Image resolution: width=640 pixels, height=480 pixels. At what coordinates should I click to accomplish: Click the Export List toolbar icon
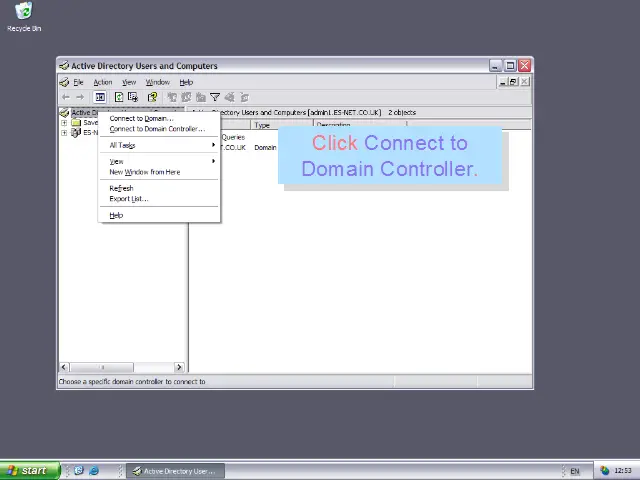pos(133,97)
